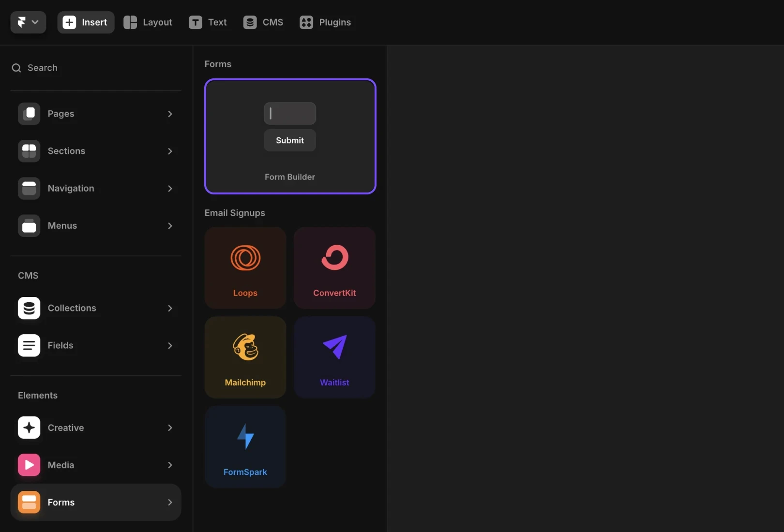This screenshot has height=532, width=784.
Task: Expand the Sections chevron
Action: coord(170,151)
